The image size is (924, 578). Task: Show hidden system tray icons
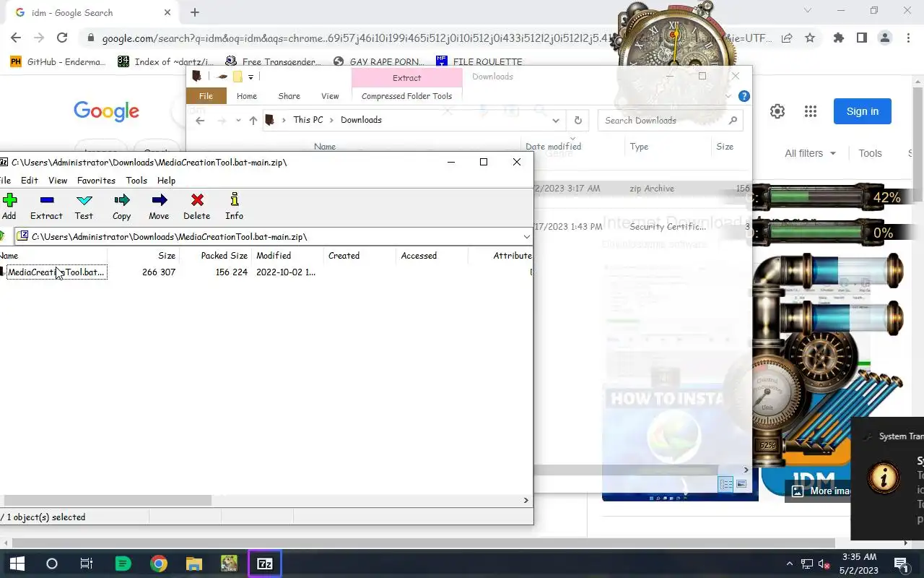point(790,564)
